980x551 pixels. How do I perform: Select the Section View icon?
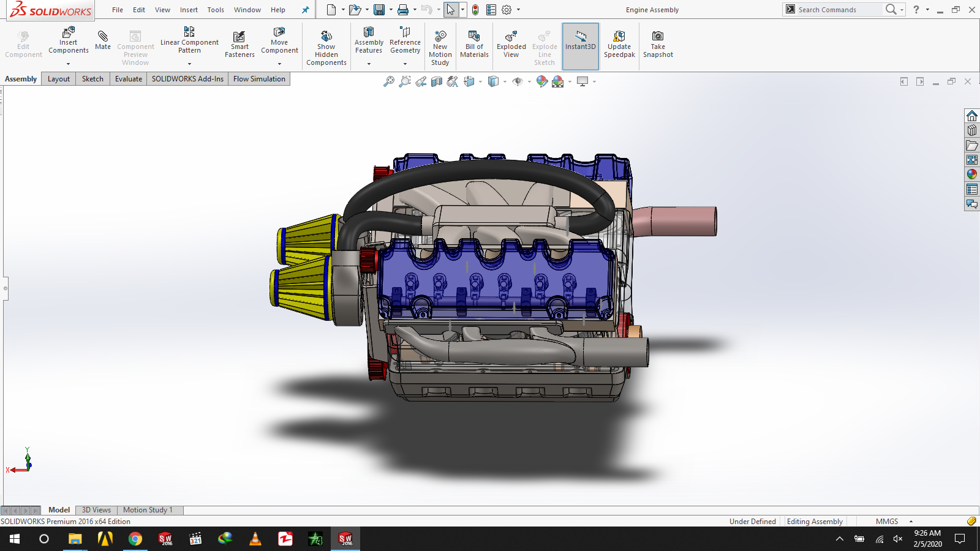click(x=437, y=81)
